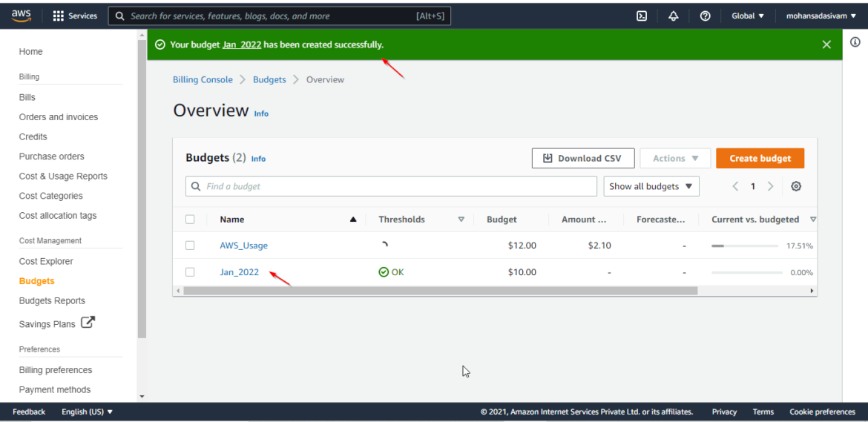Tick the AWS_Usage row checkbox
The width and height of the screenshot is (868, 422).
pyautogui.click(x=190, y=245)
